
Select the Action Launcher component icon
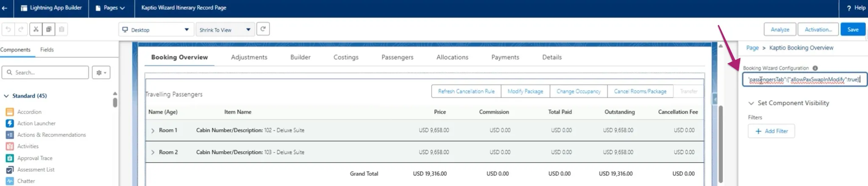coord(10,123)
